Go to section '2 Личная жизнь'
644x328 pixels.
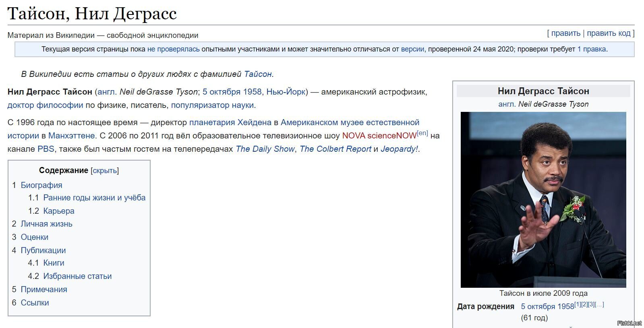coord(42,224)
